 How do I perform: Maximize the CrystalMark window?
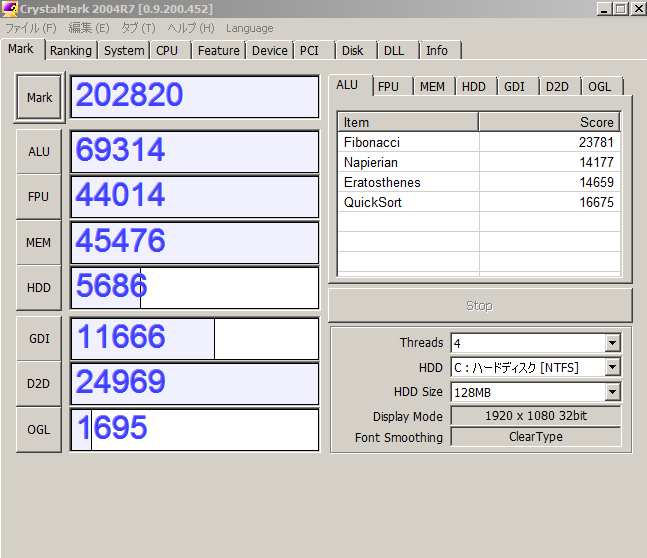pyautogui.click(x=621, y=9)
